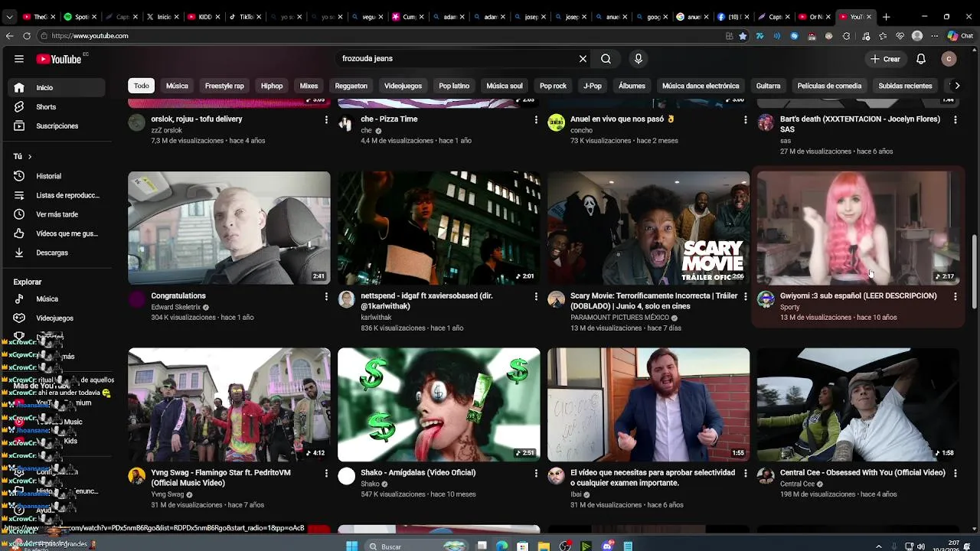Clear the search box with the X
This screenshot has height=551, width=980.
[x=583, y=59]
